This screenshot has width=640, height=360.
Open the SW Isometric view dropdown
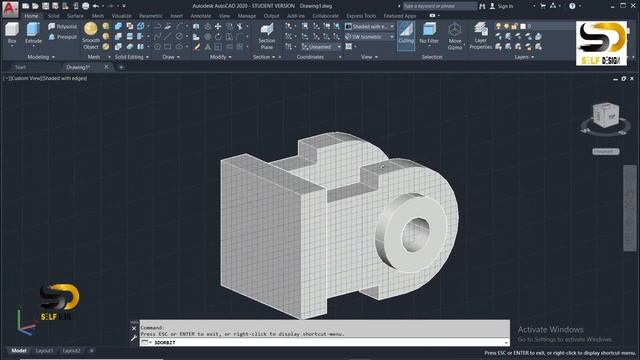coord(370,37)
